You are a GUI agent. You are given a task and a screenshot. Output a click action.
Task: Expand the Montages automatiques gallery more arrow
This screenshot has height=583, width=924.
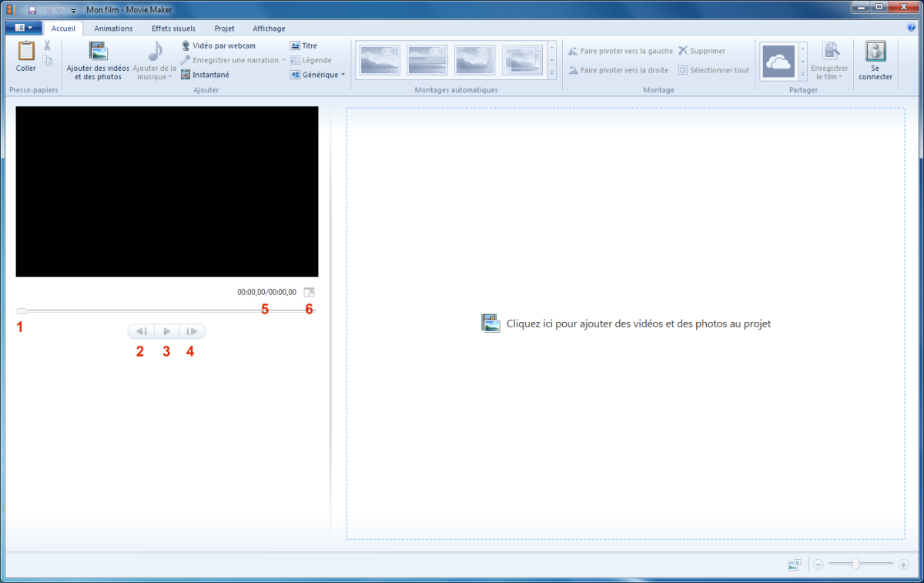pos(552,74)
